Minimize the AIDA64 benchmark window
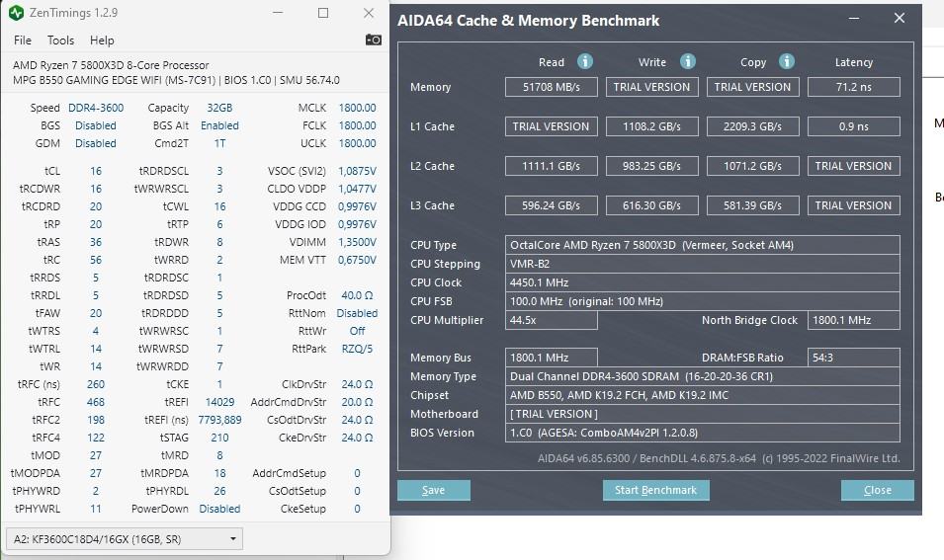This screenshot has height=560, width=944. click(x=854, y=18)
